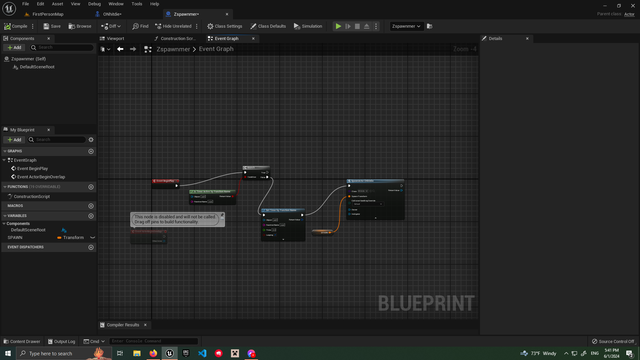Compile the Zspawnmer blueprint
This screenshot has height=360, width=640.
point(16,26)
